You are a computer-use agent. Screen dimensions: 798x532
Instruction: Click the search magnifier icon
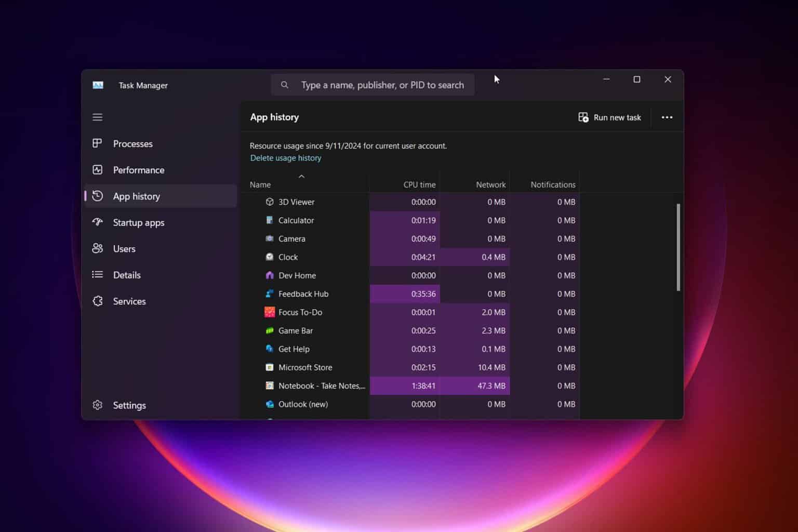point(284,85)
